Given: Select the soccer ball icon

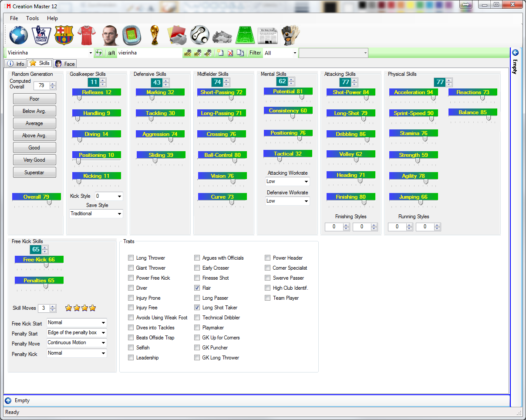Looking at the screenshot, I should tap(199, 35).
